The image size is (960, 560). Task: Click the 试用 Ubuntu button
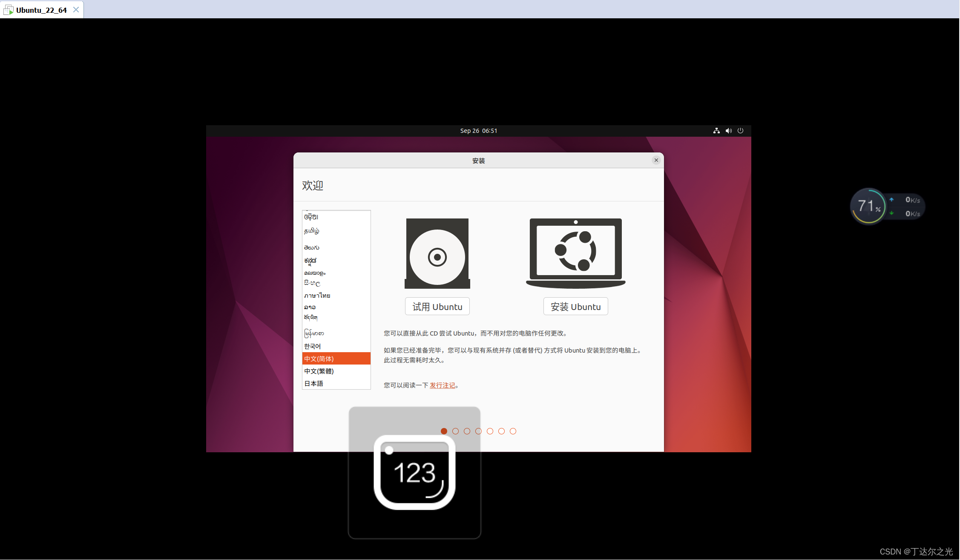tap(437, 307)
